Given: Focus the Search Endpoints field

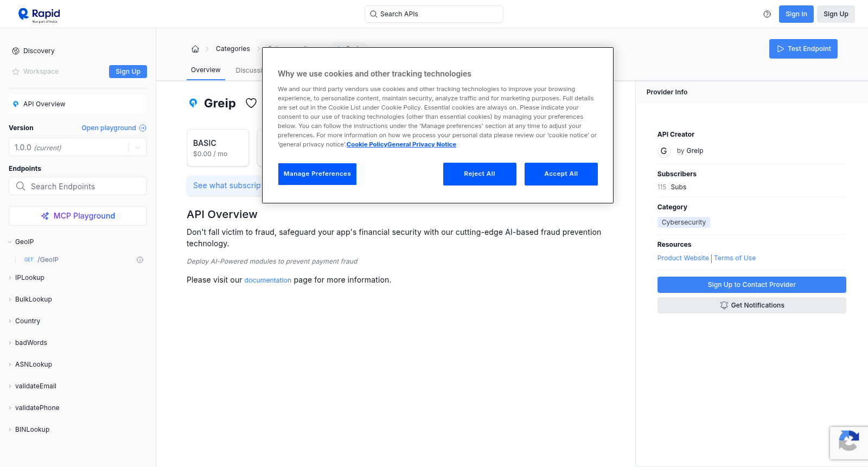Looking at the screenshot, I should (x=78, y=186).
